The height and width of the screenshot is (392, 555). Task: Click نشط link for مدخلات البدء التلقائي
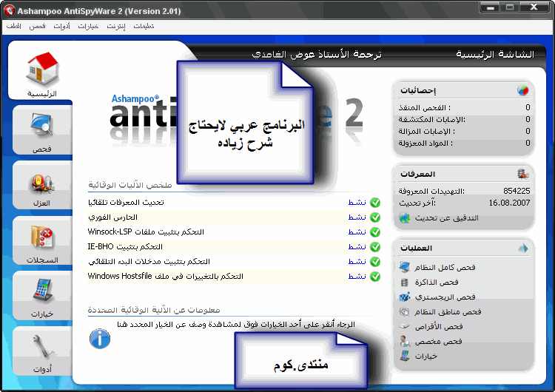(357, 262)
